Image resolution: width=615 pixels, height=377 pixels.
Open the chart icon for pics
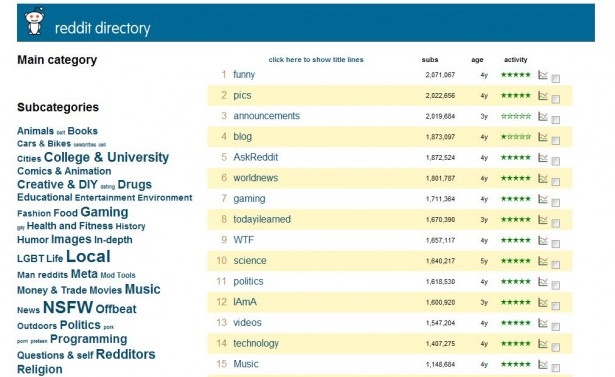tap(543, 95)
